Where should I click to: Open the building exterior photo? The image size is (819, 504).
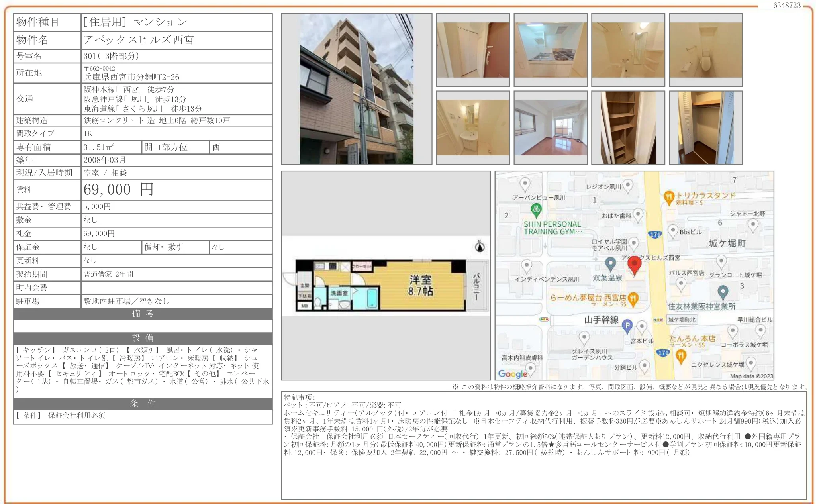[356, 88]
